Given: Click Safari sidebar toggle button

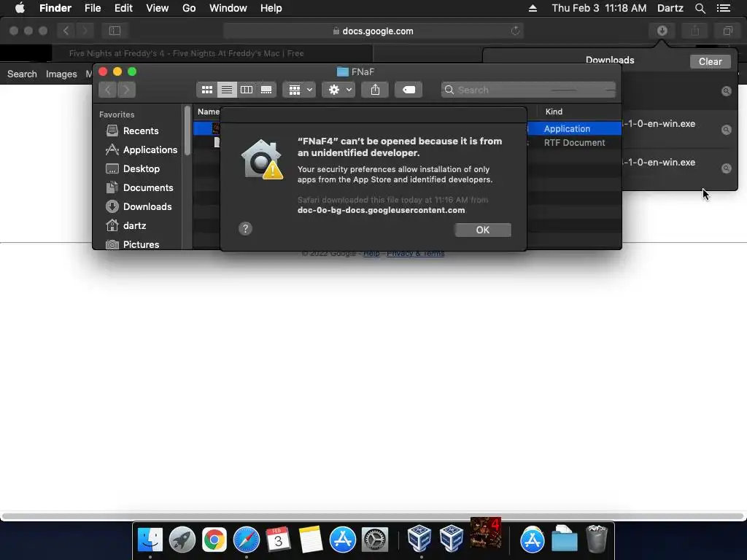Looking at the screenshot, I should pos(115,31).
